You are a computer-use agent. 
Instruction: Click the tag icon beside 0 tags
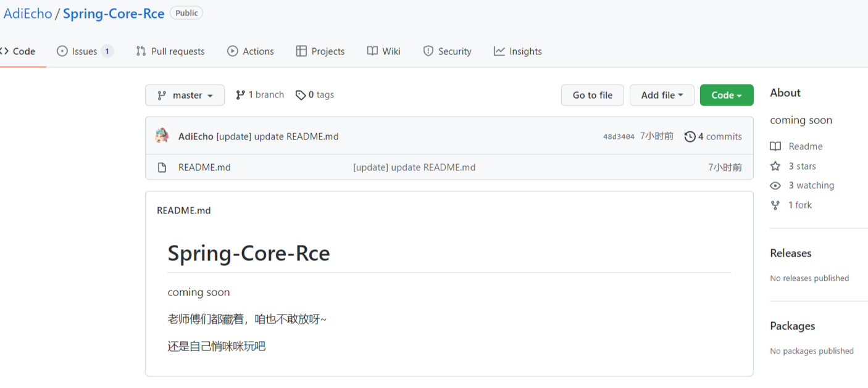(301, 95)
